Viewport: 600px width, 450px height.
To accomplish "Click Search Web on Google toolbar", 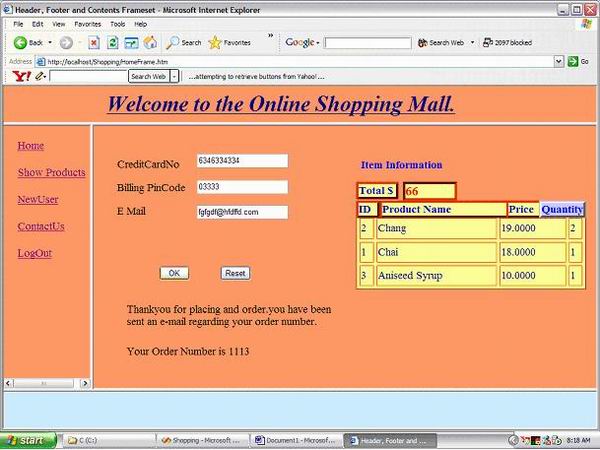I will [x=441, y=42].
